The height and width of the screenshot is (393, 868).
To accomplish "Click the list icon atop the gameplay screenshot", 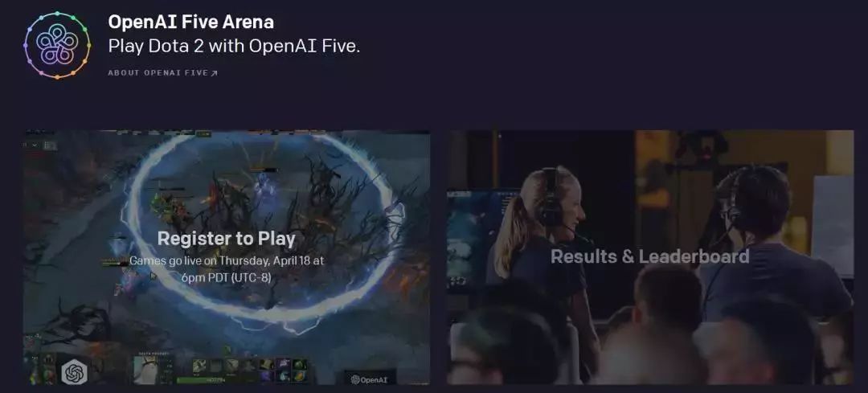I will coord(51,145).
